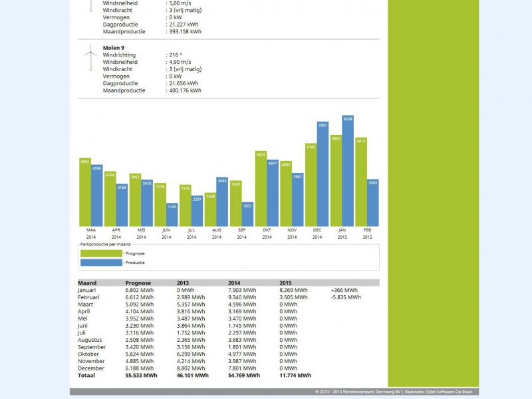Click the blue JAN 2015 bar labeled 8269
The image size is (532, 399).
[x=347, y=173]
